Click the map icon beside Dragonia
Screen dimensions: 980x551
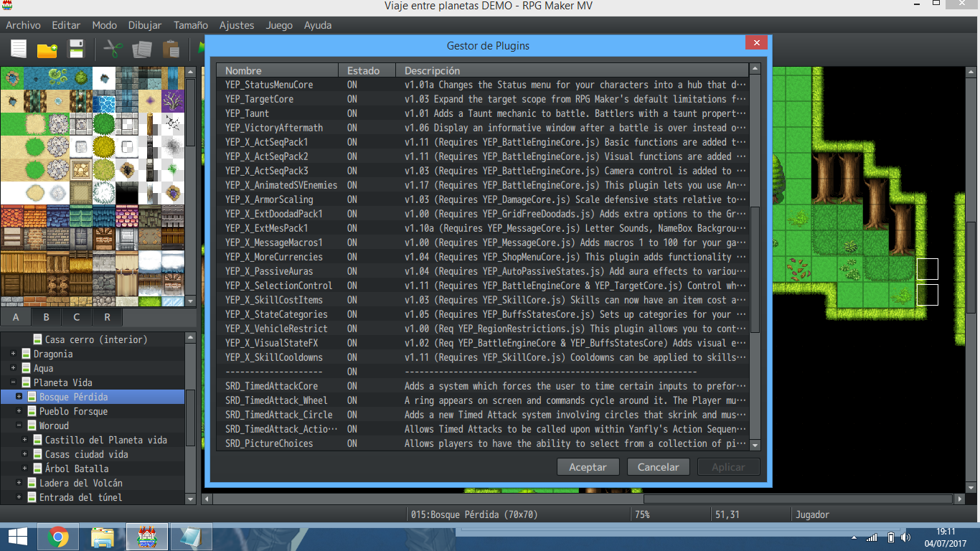(26, 354)
